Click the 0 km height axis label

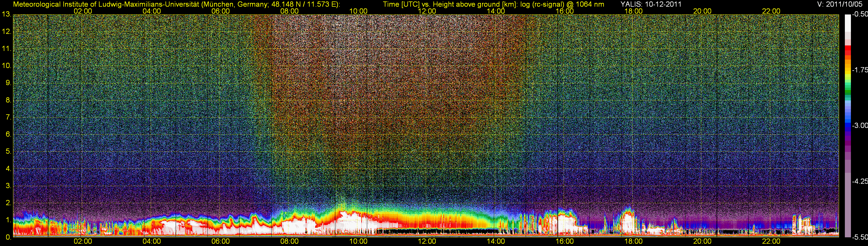click(8, 237)
